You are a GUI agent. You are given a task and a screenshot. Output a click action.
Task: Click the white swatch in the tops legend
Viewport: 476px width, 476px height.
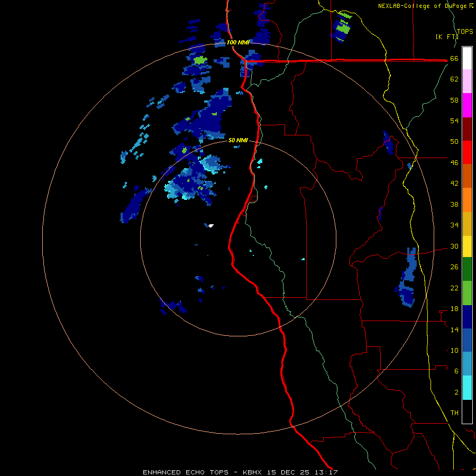click(x=467, y=58)
